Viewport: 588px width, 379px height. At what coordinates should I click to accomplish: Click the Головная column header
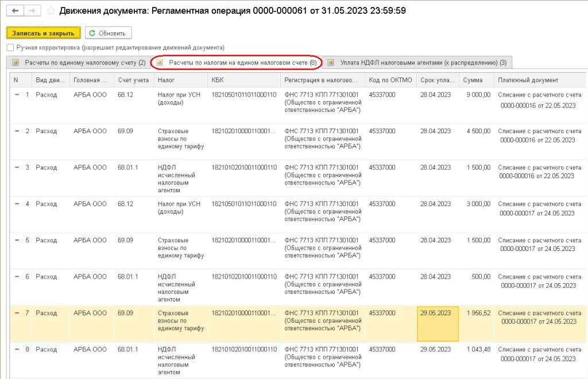click(92, 80)
